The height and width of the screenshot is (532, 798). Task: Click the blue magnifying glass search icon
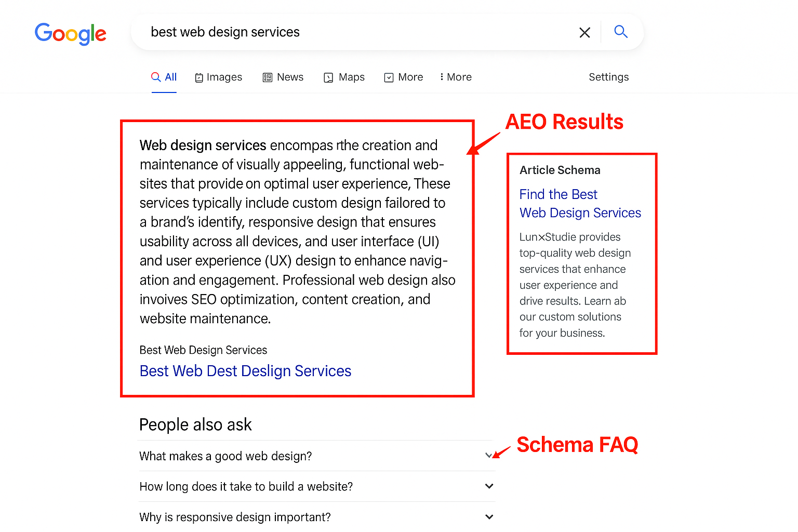(x=621, y=32)
